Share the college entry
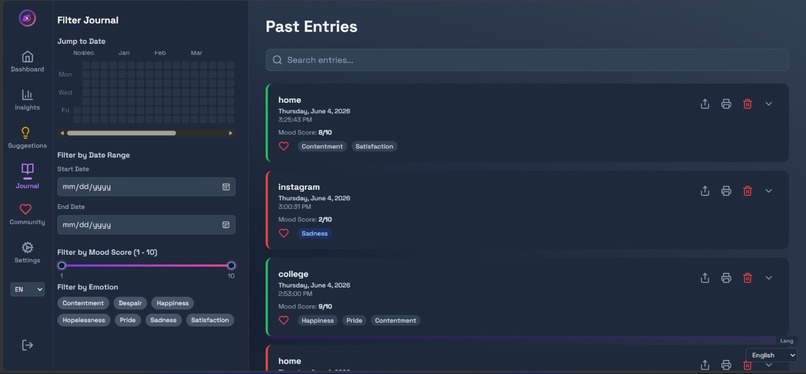Image resolution: width=806 pixels, height=374 pixels. coord(705,278)
